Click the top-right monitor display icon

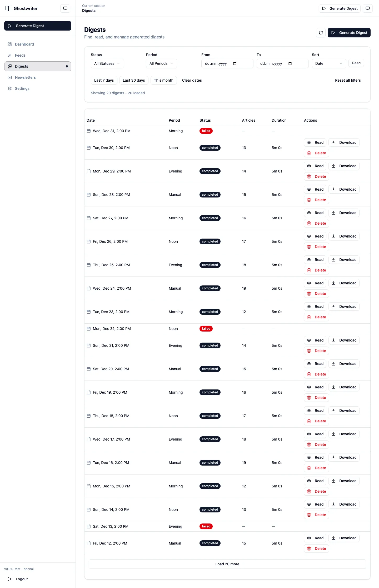(367, 8)
